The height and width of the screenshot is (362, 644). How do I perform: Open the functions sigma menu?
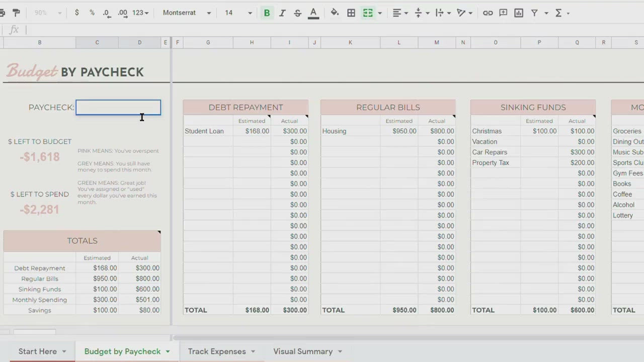[x=558, y=13]
